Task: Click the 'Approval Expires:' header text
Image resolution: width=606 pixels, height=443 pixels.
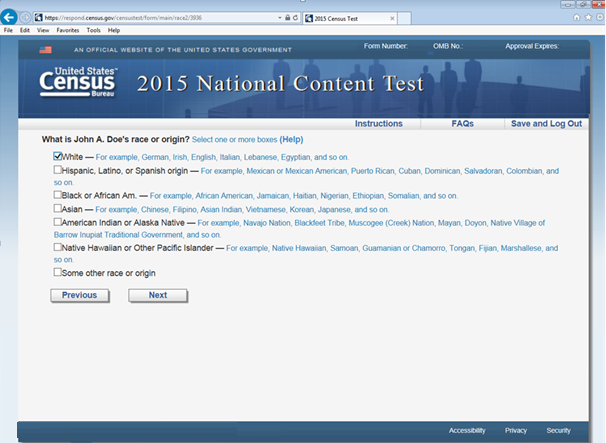Action: tap(532, 46)
